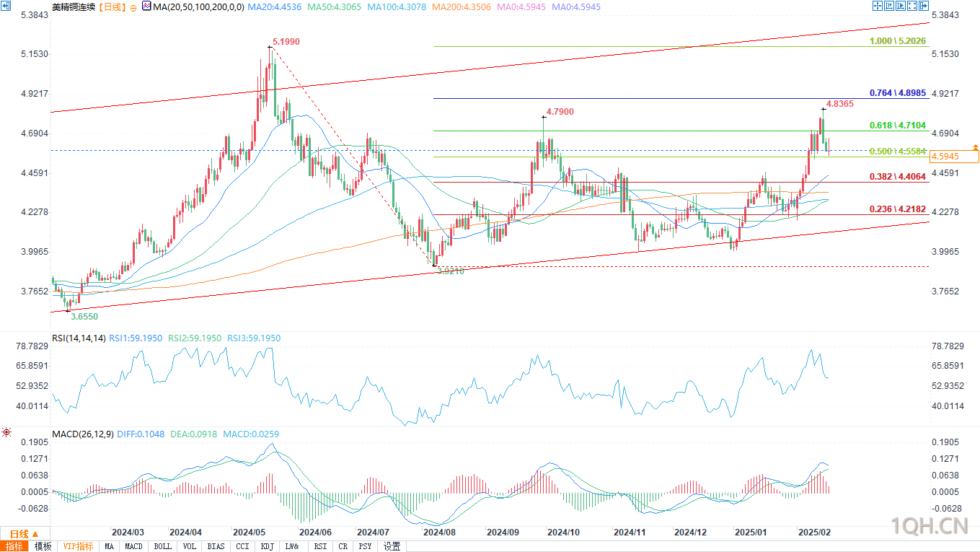Click the 4.8365 recent high label
Screen dimensions: 980x552
click(x=840, y=104)
